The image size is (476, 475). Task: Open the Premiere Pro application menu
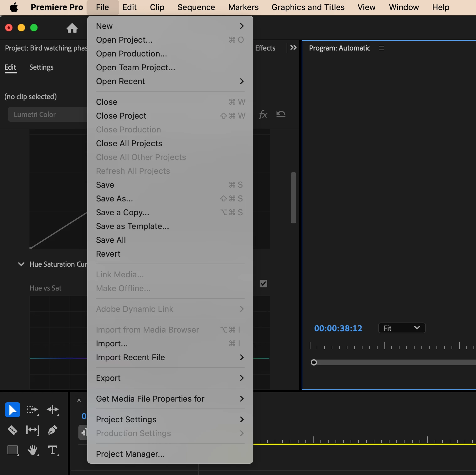click(57, 7)
